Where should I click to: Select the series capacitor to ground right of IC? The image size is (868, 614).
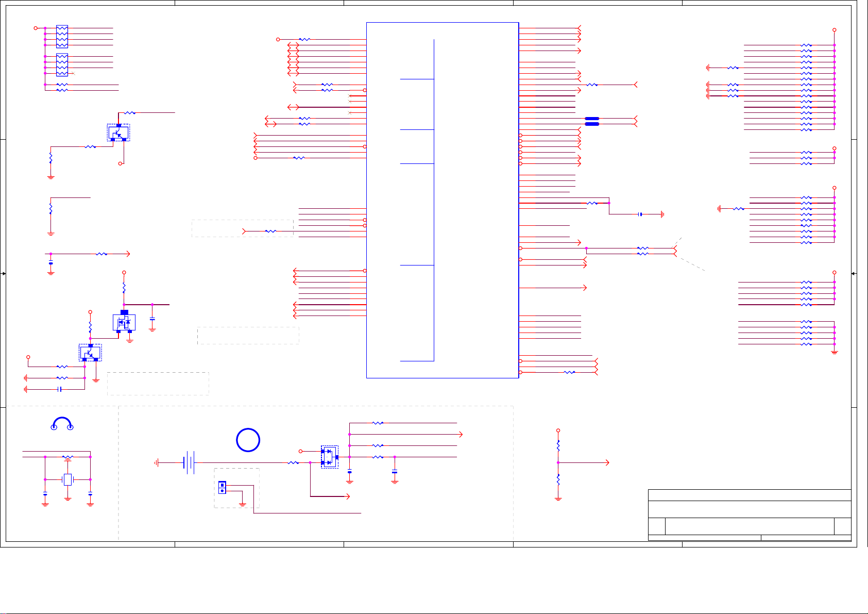640,214
